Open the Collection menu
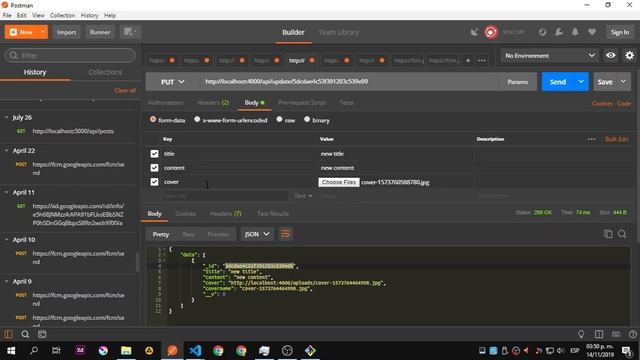This screenshot has height=360, width=640. point(62,15)
